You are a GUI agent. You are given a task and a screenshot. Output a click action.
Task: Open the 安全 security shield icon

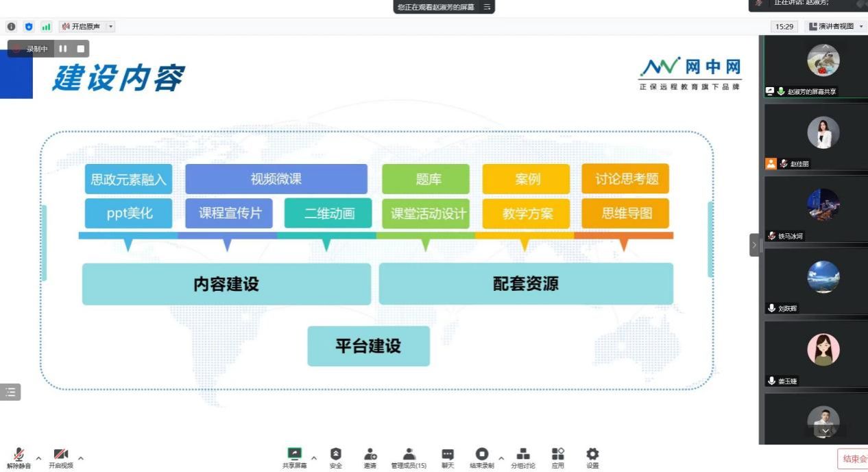coord(335,454)
